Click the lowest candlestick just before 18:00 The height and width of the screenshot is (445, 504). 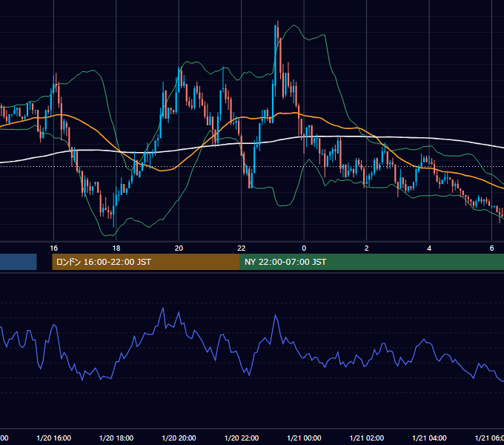[x=114, y=209]
